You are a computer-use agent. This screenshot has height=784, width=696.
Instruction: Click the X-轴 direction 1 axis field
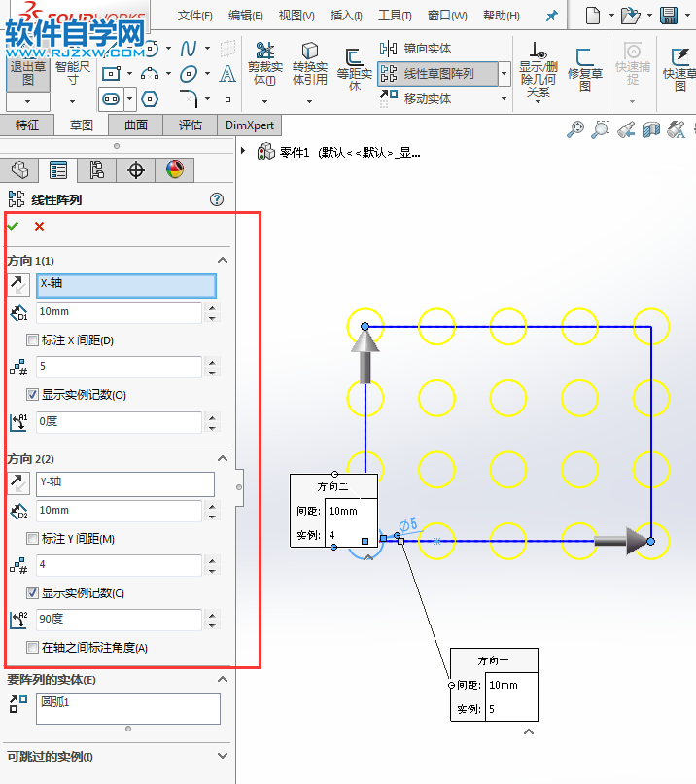[126, 286]
